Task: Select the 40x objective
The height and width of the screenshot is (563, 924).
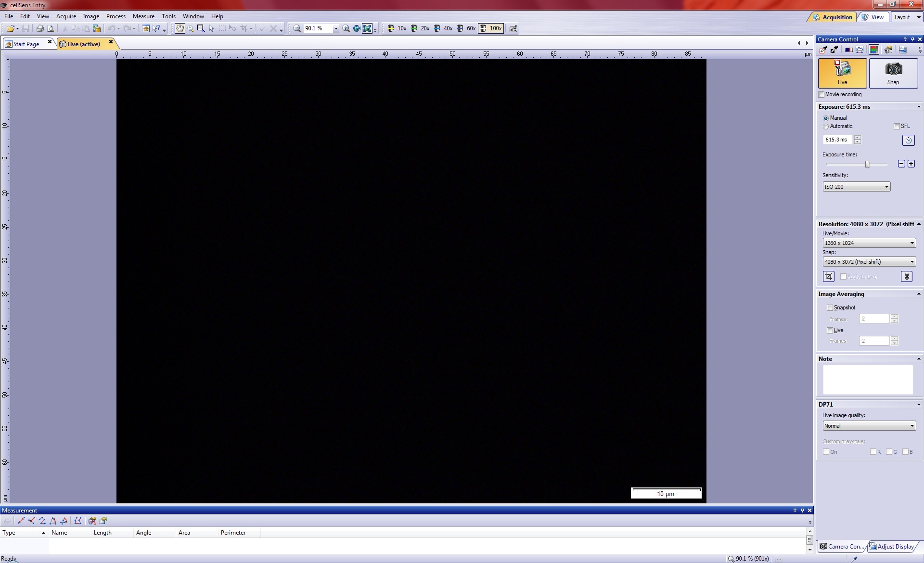Action: (443, 28)
